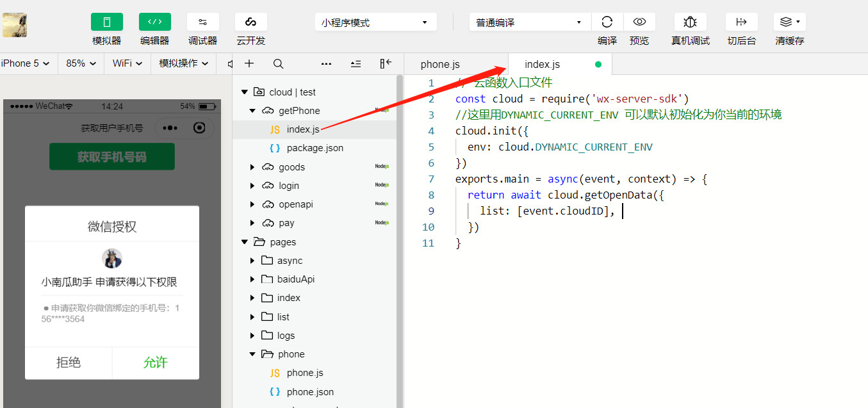Click the compile refresh icon (编译)
This screenshot has width=868, height=408.
point(607,22)
